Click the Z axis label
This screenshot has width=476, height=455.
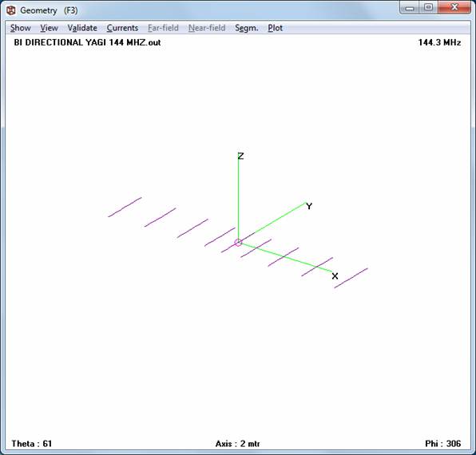pos(240,156)
